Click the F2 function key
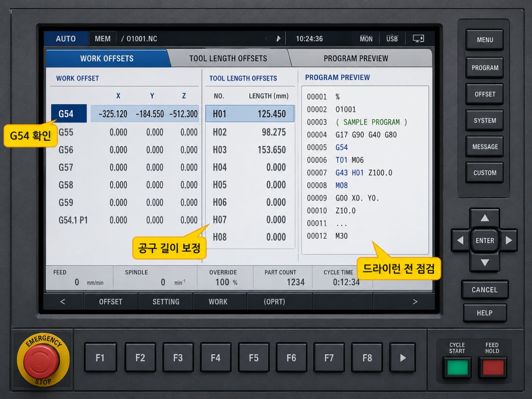The image size is (532, 399). [x=140, y=357]
